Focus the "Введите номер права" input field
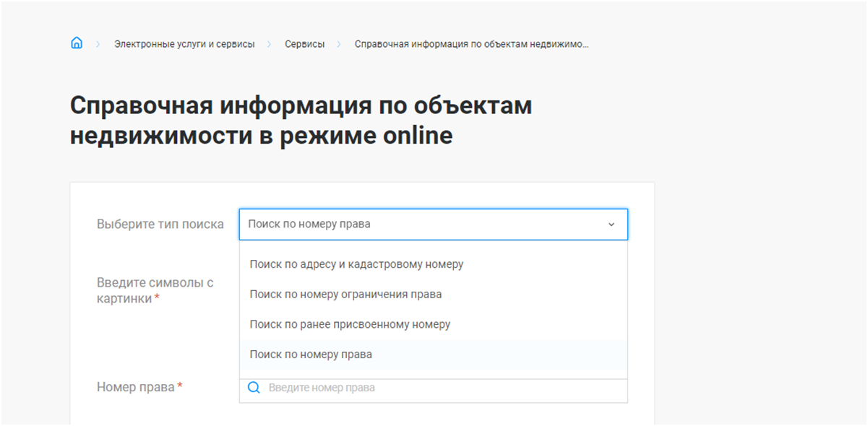The width and height of the screenshot is (868, 426). point(441,388)
